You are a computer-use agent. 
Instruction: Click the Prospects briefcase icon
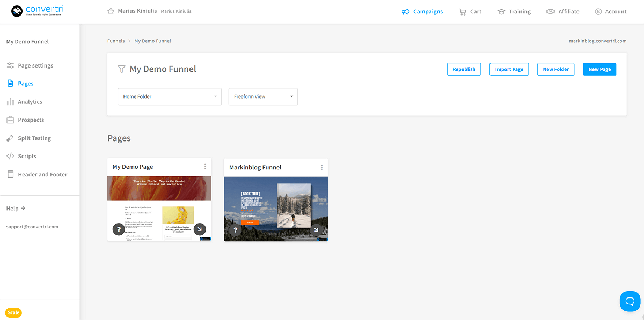[x=10, y=120]
